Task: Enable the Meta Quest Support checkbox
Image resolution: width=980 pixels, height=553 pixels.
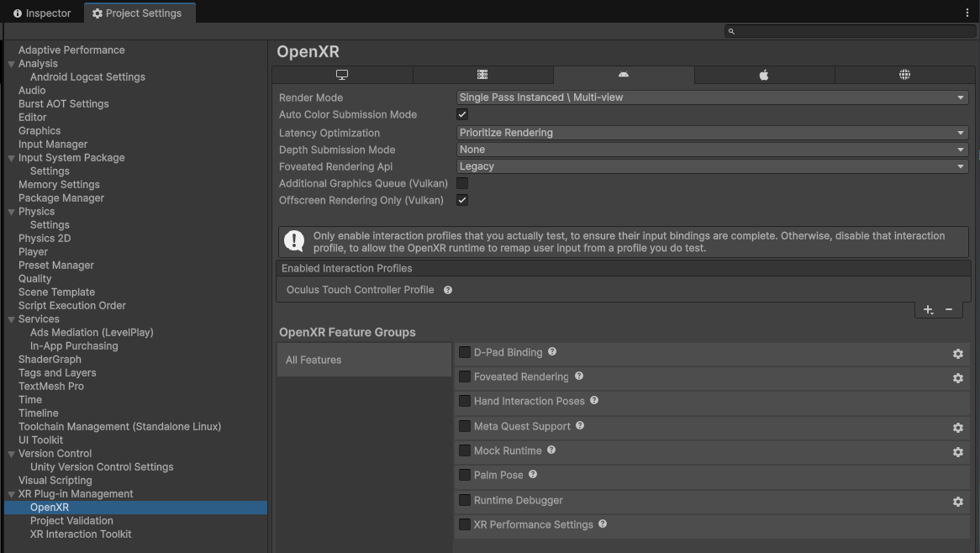Action: [465, 426]
